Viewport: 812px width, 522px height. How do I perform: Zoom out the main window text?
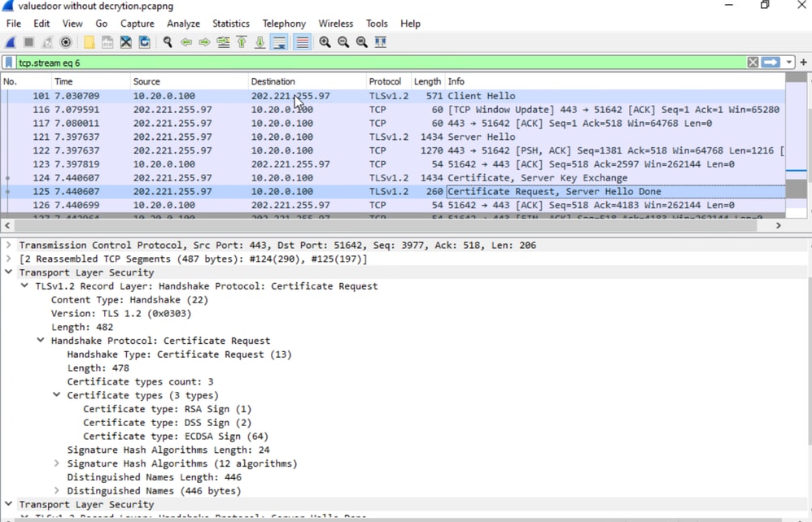(x=343, y=42)
